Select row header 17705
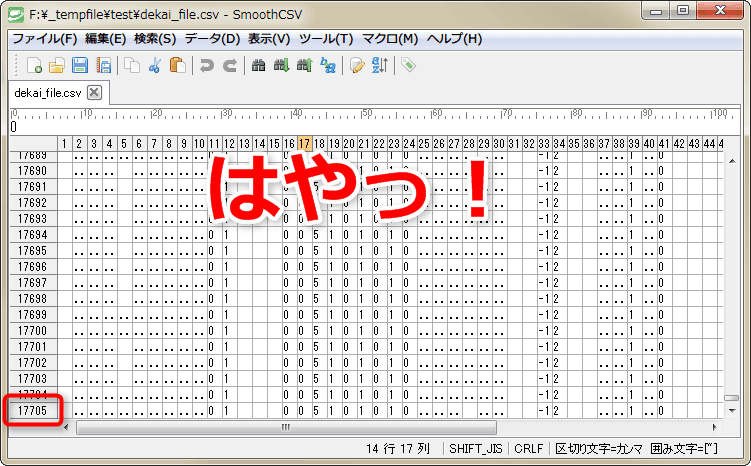This screenshot has width=751, height=466. coord(33,411)
